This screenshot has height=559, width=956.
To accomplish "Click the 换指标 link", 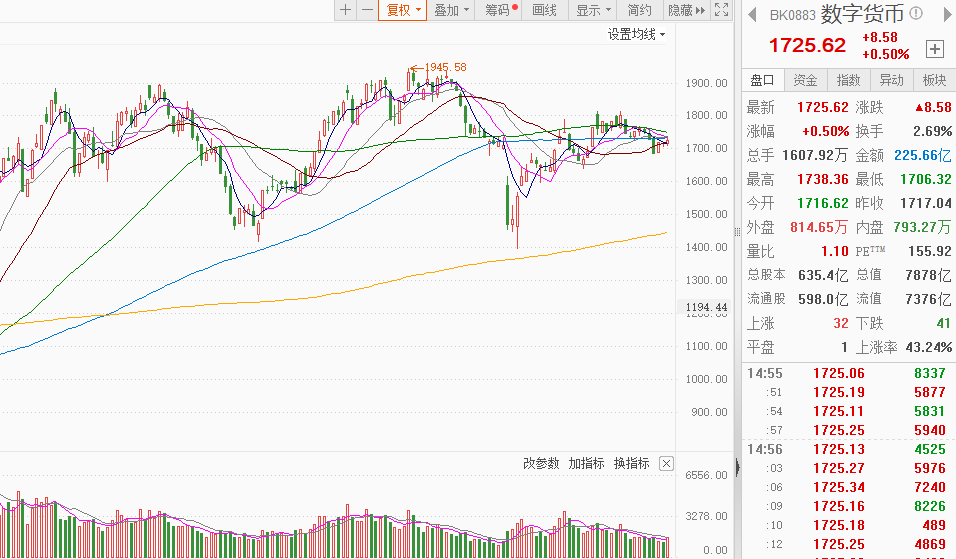I will point(632,463).
